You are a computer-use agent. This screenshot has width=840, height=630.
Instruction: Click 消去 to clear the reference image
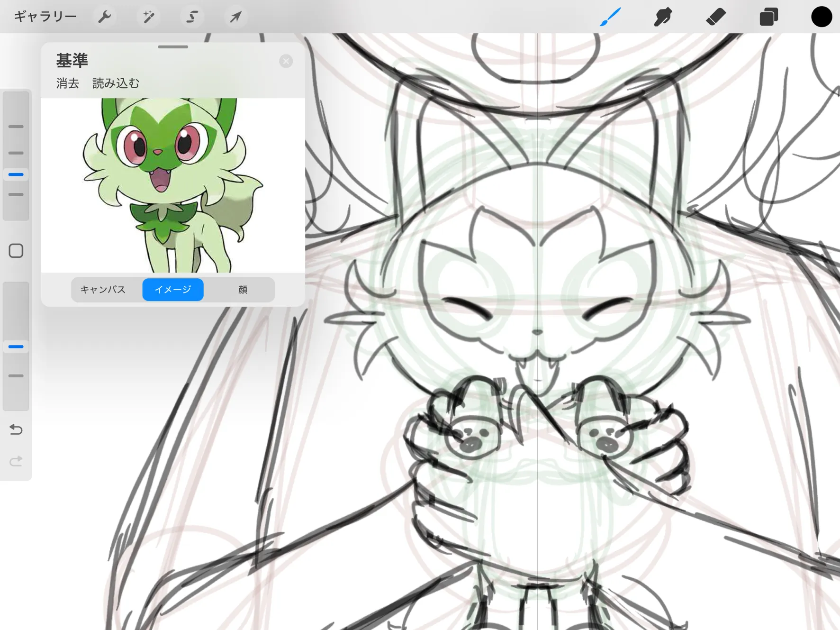68,83
